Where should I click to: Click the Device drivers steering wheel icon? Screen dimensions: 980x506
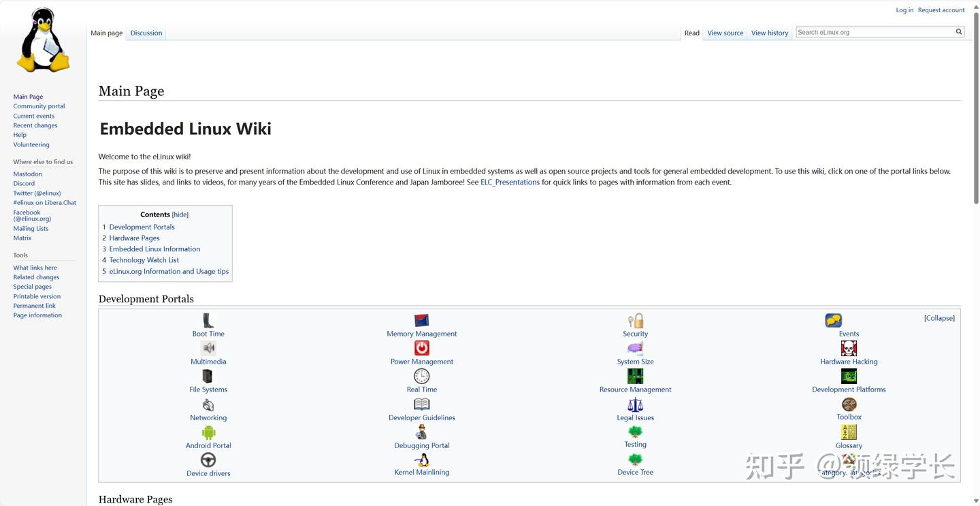tap(208, 460)
